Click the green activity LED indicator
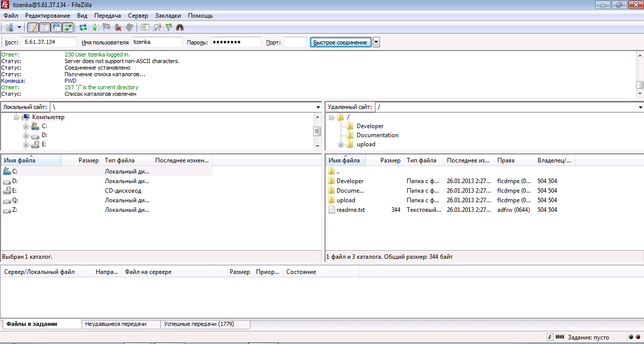 click(630, 337)
